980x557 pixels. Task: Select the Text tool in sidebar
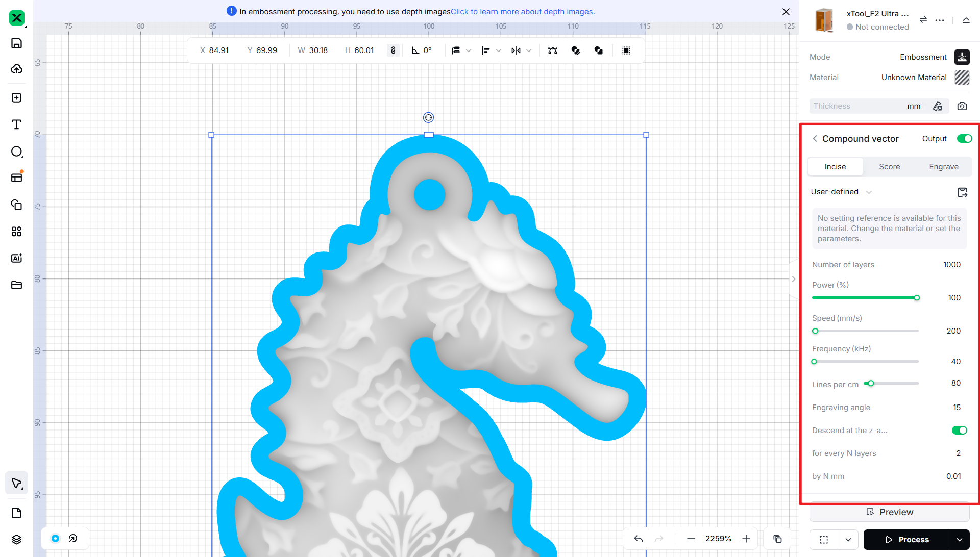coord(16,125)
